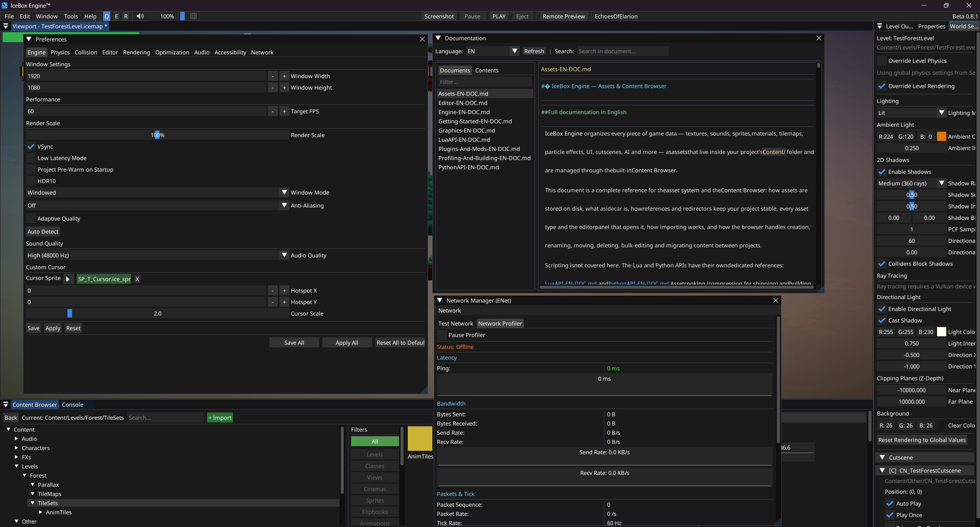
Task: Enable Low Latency Mode
Action: tap(31, 158)
